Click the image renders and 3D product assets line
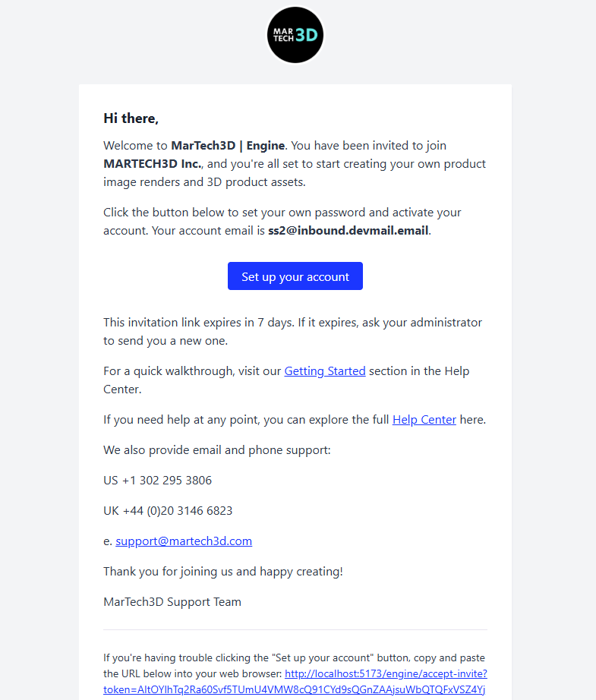 click(204, 182)
